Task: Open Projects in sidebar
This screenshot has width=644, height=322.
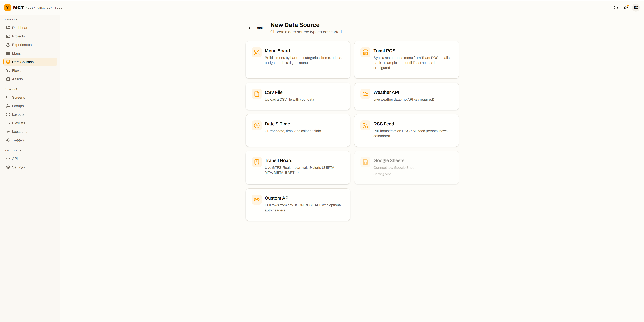Action: click(30, 36)
